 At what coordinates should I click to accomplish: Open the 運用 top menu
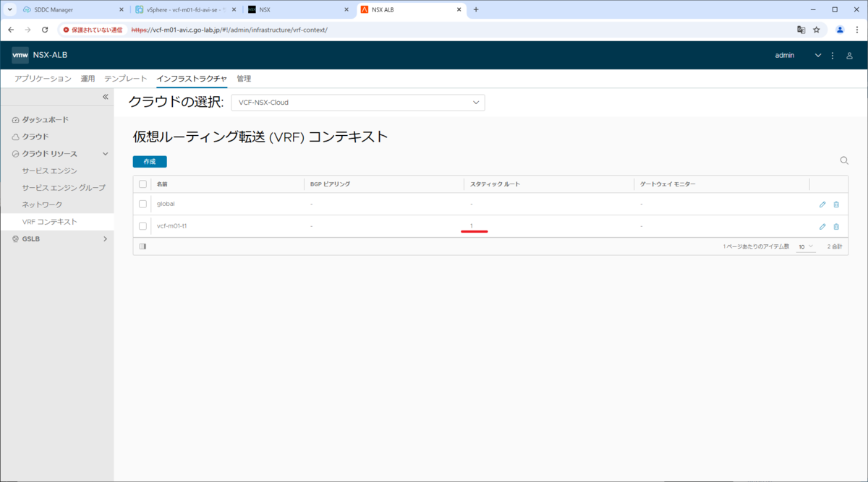(88, 79)
